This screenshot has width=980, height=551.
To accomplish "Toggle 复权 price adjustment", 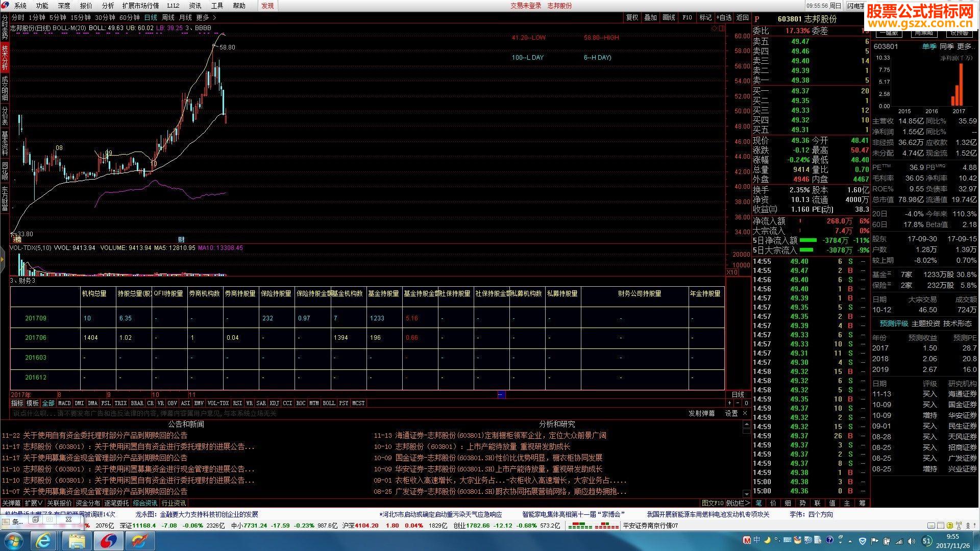I will tap(632, 17).
